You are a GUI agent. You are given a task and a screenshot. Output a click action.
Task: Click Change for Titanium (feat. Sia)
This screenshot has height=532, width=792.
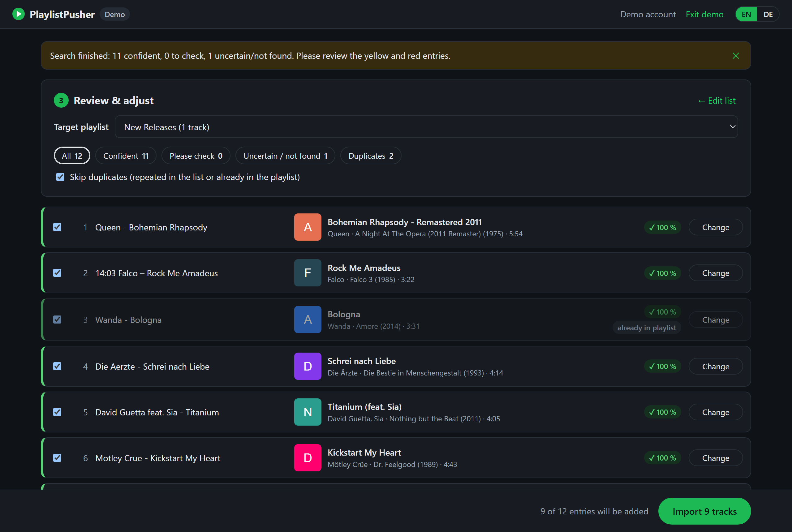(716, 412)
